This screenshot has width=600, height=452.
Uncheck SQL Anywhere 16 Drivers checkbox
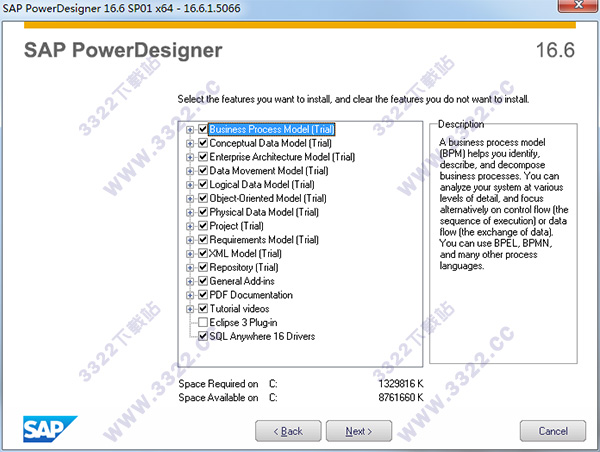point(203,336)
